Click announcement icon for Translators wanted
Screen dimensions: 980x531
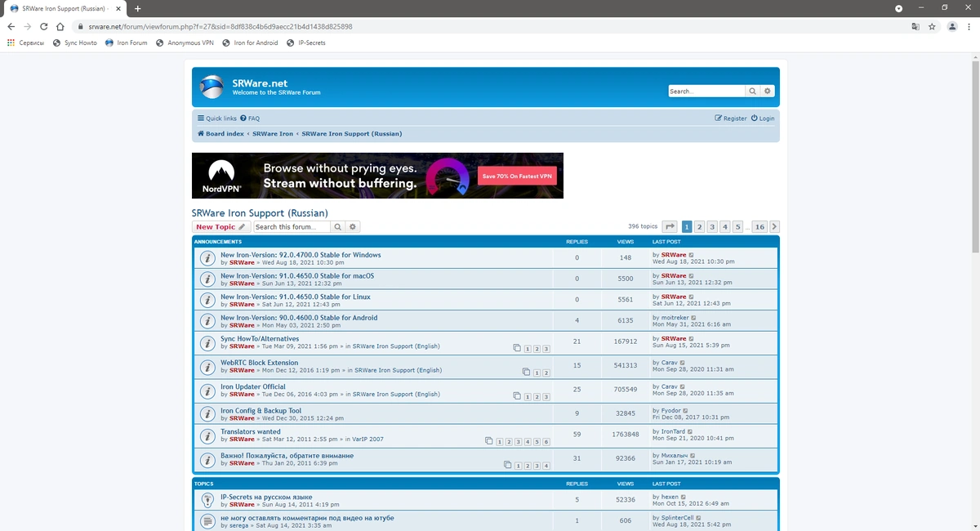pos(207,435)
